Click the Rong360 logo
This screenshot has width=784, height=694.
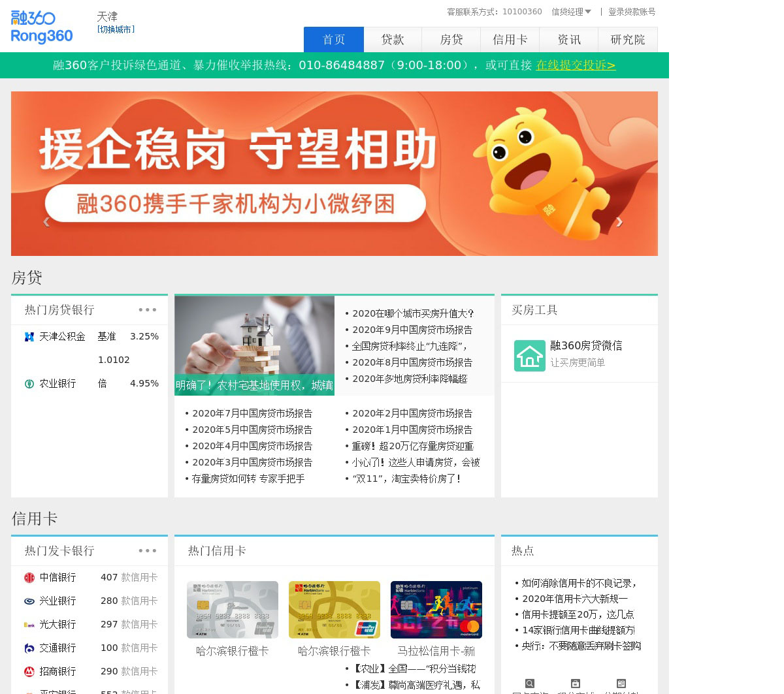click(42, 27)
